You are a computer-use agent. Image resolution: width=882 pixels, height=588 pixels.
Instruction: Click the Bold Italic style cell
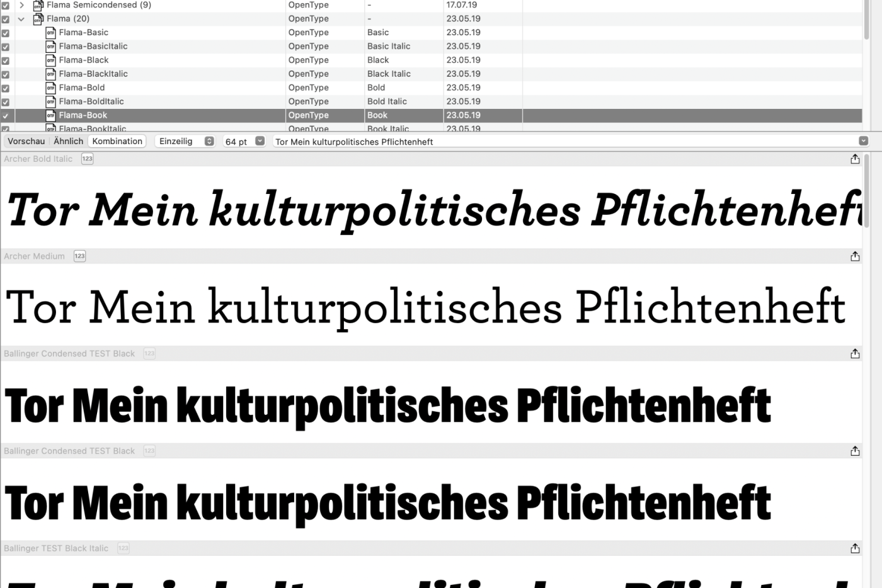coord(387,102)
